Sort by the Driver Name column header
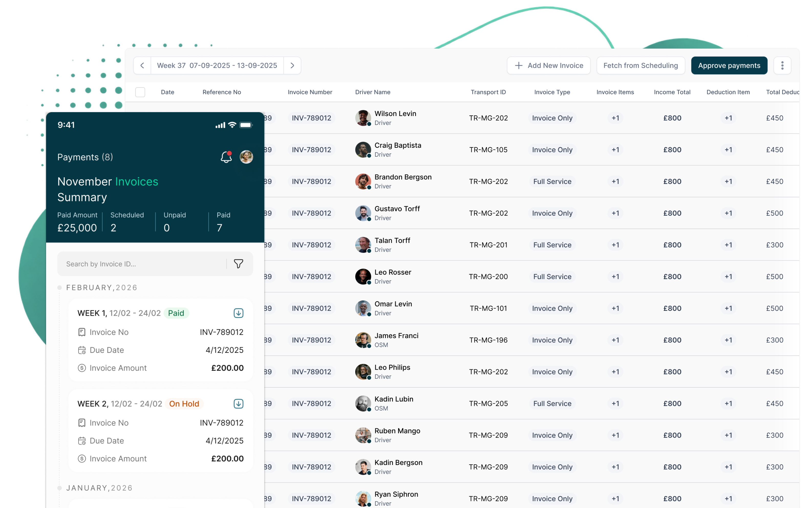 pos(373,92)
